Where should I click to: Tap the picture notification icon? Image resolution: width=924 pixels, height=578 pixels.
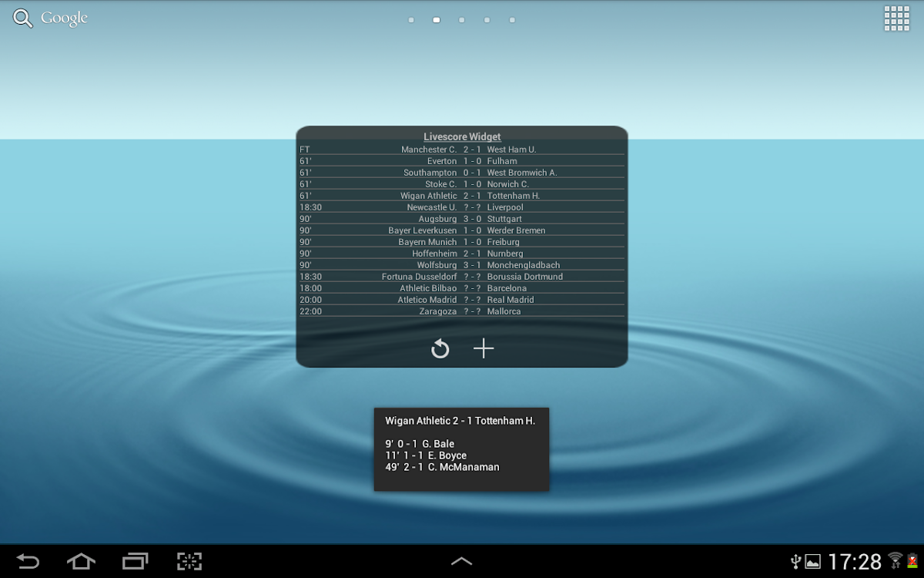(x=812, y=562)
